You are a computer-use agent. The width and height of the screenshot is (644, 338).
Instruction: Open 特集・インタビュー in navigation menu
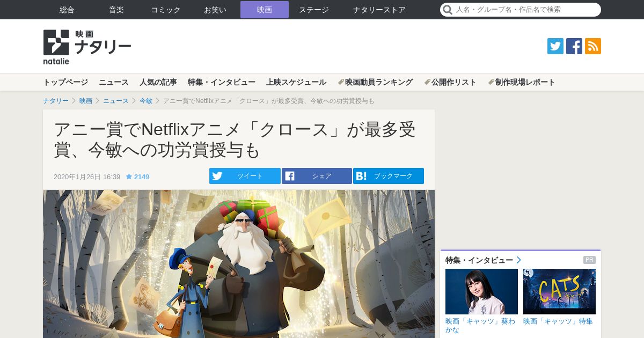(x=222, y=82)
